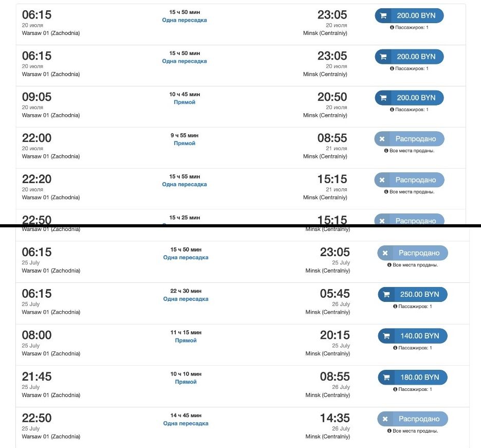Click cart icon on 140.00 BYN button
481x448 pixels.
[x=386, y=336]
